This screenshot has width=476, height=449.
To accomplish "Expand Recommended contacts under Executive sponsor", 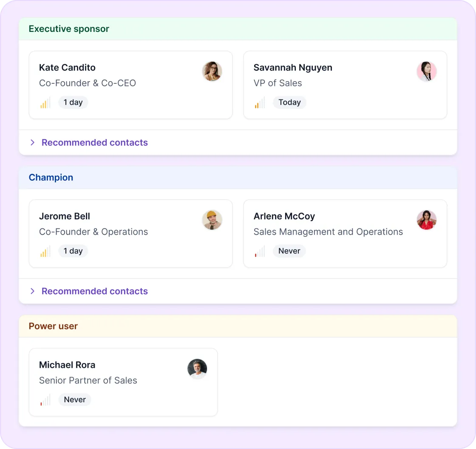I will tap(94, 142).
